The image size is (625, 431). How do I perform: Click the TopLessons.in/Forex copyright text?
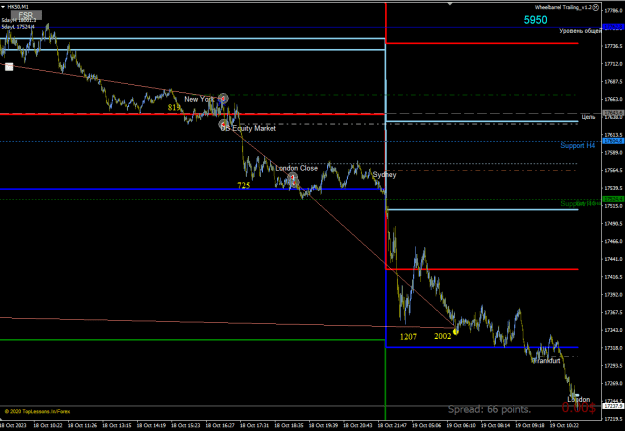pos(37,411)
